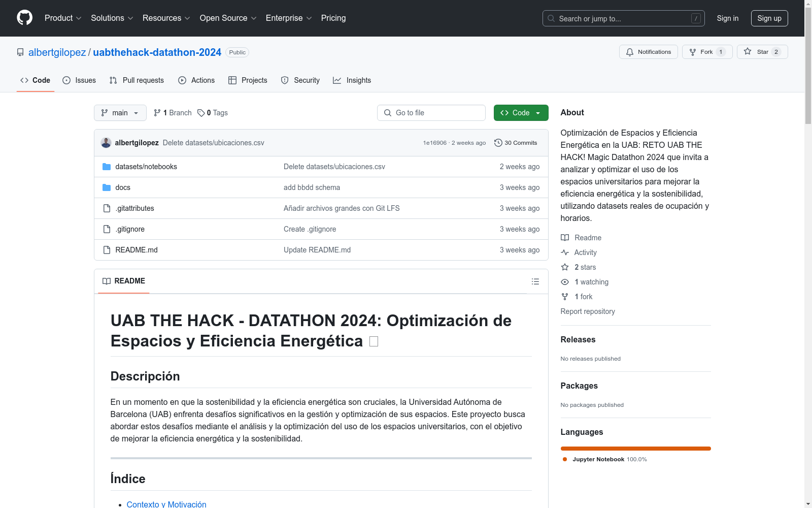Click the Fork icon

[693, 52]
